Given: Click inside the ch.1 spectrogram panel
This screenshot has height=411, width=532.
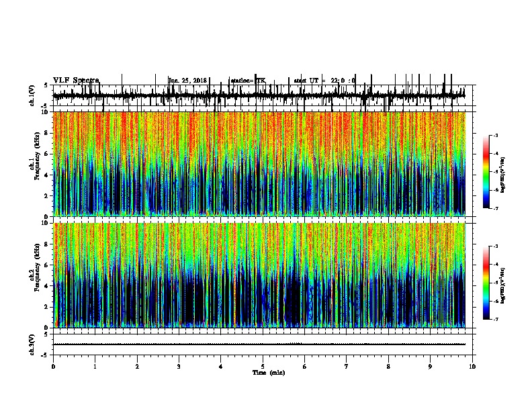Looking at the screenshot, I should (x=259, y=164).
